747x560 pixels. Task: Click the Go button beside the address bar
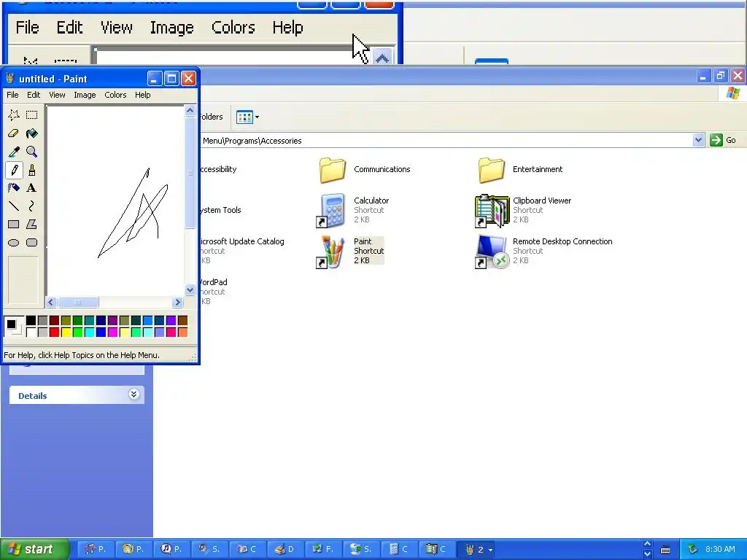tap(723, 140)
